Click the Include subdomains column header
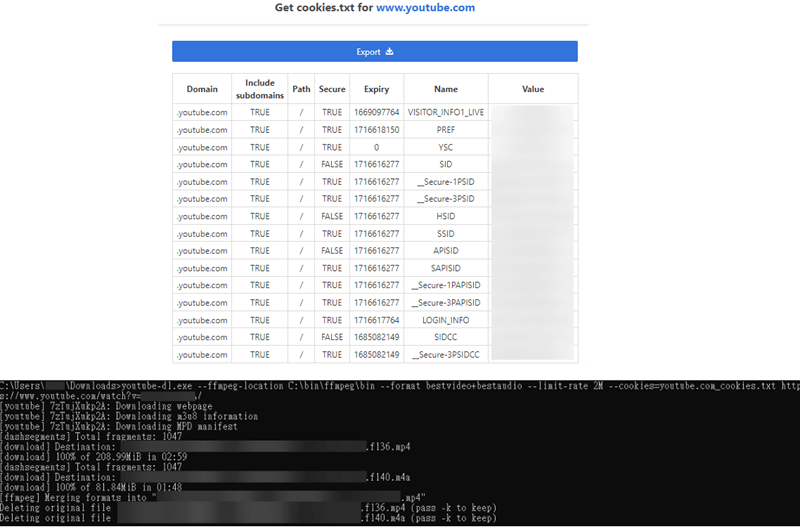The width and height of the screenshot is (800, 527). 260,89
